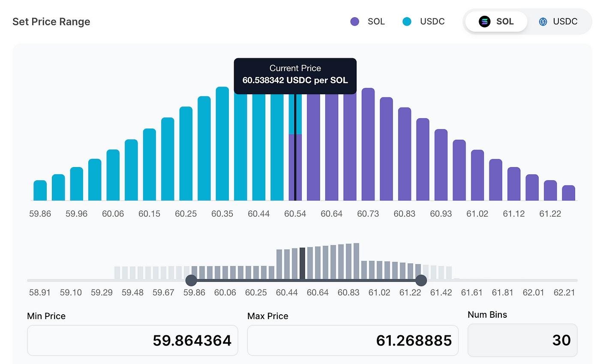Click the Set Price Range heading
The height and width of the screenshot is (364, 600).
(x=51, y=21)
